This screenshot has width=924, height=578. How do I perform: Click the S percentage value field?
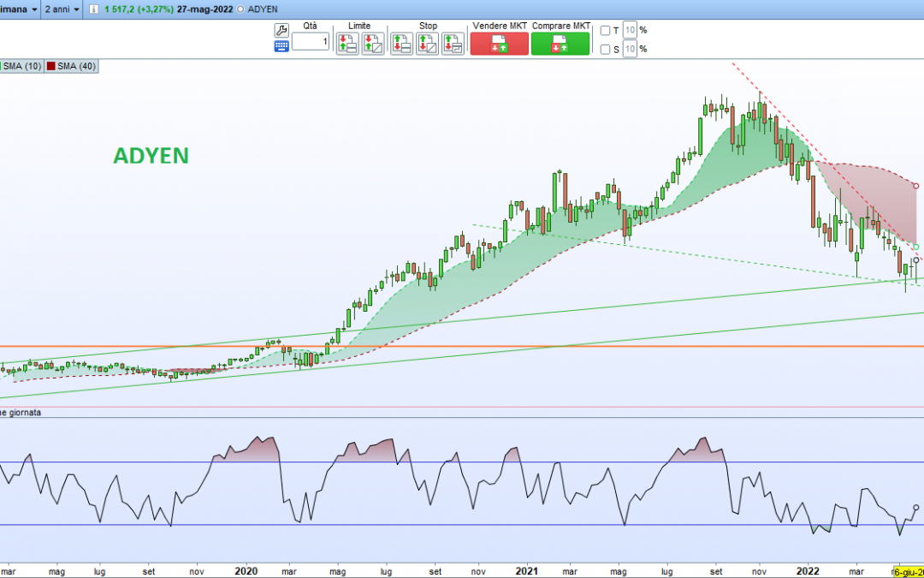coord(630,50)
